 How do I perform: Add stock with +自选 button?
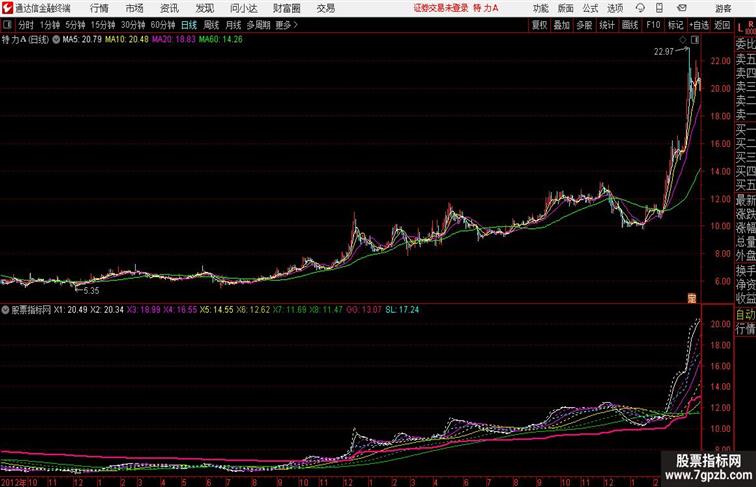coord(699,25)
